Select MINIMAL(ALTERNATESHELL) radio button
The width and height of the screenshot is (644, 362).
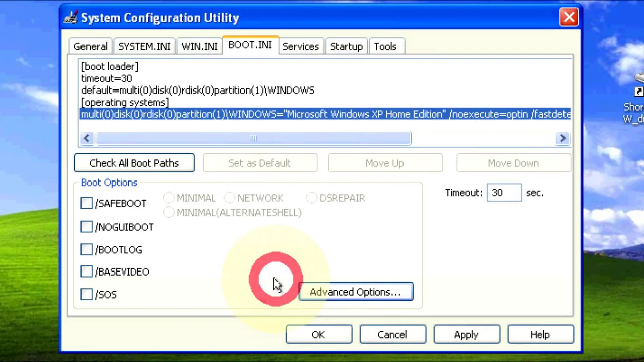(x=169, y=212)
